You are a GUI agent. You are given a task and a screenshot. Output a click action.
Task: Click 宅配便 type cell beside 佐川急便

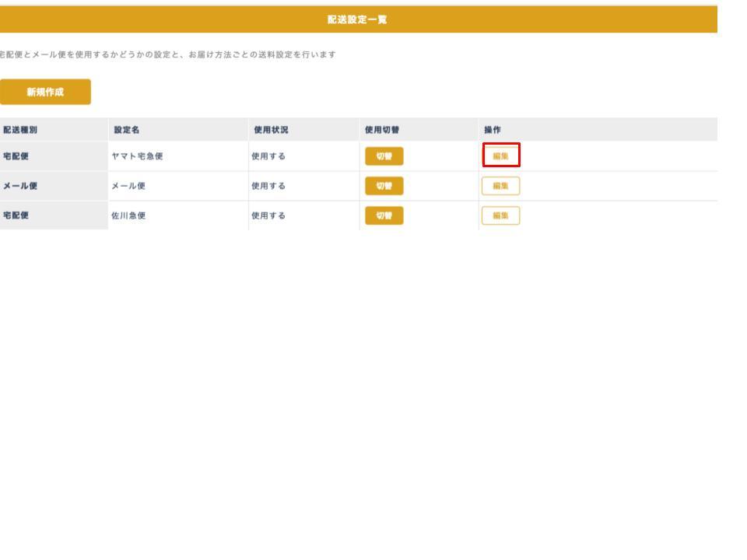(16, 216)
